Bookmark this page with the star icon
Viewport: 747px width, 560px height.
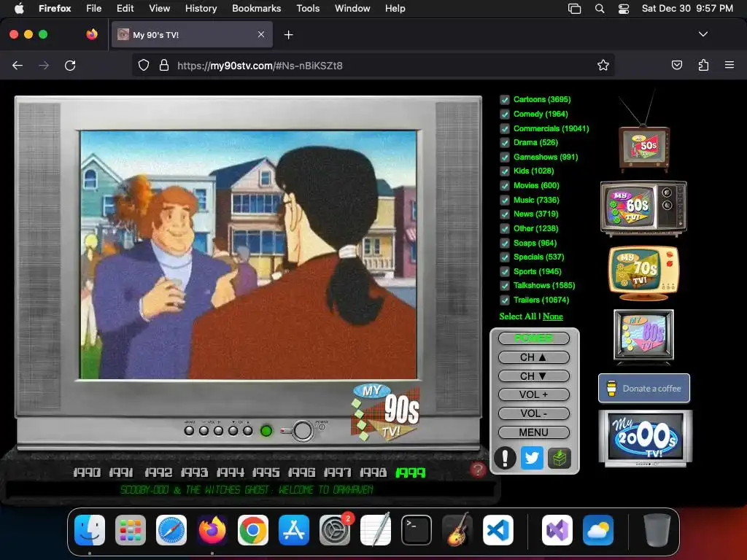pyautogui.click(x=603, y=65)
